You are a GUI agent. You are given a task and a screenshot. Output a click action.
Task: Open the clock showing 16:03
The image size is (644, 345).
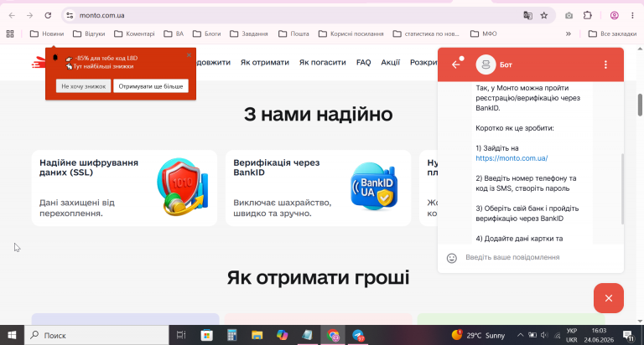coord(599,335)
